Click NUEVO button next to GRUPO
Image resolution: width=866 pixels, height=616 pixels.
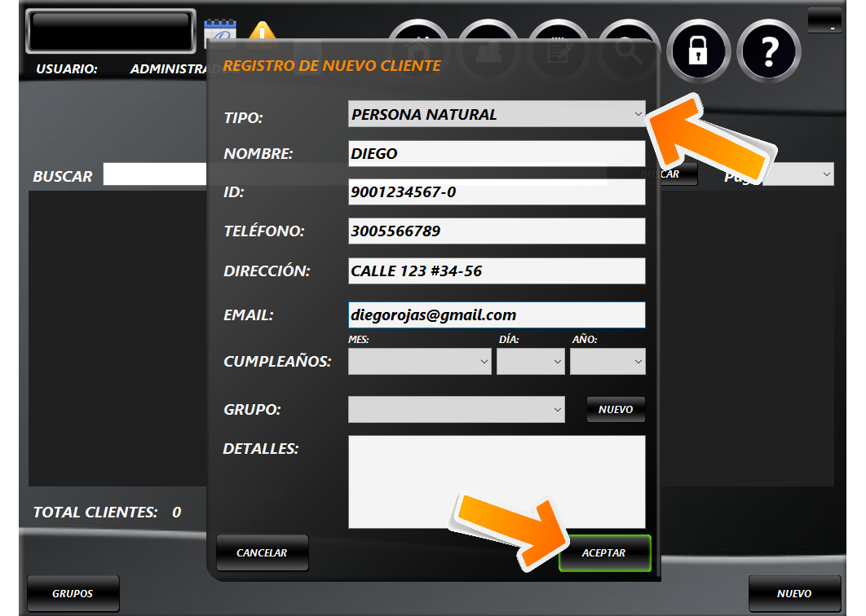(616, 409)
